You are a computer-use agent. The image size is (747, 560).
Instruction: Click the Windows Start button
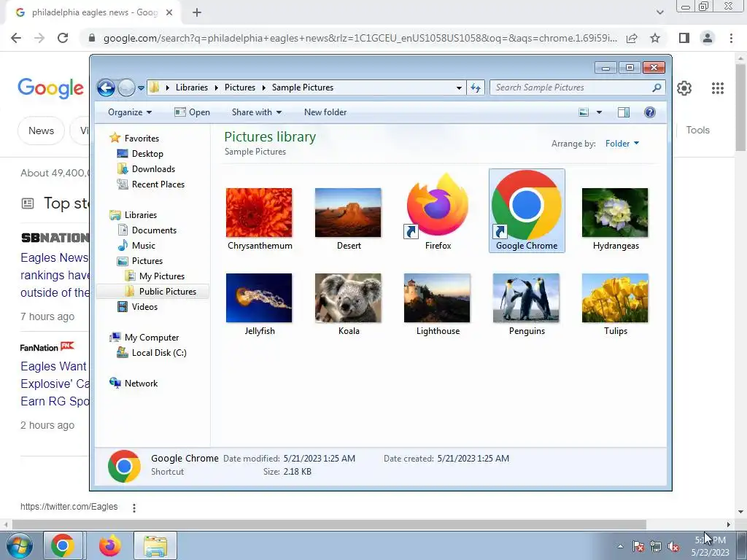19,545
